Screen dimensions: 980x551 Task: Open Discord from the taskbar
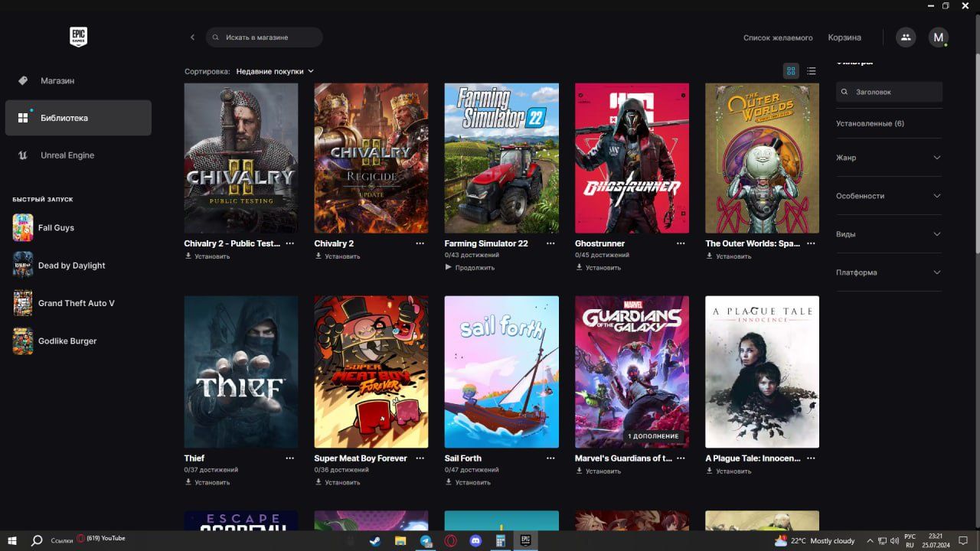pos(475,540)
